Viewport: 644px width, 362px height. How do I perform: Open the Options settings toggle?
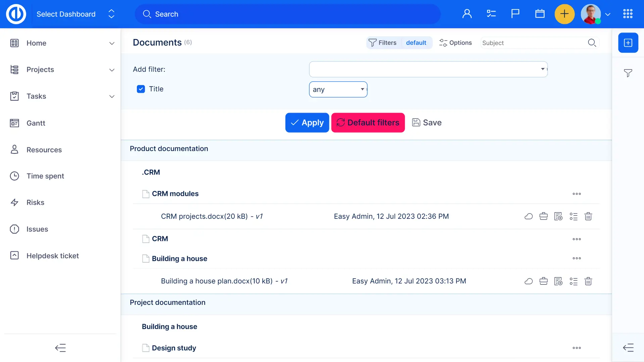(x=455, y=43)
